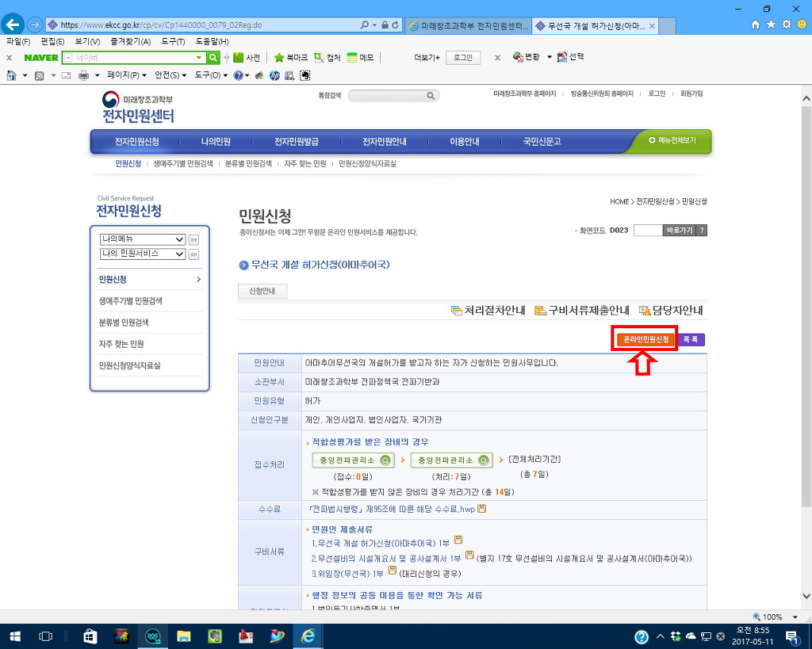The image size is (812, 649).
Task: Open Evernote from the taskbar
Action: pos(215,636)
